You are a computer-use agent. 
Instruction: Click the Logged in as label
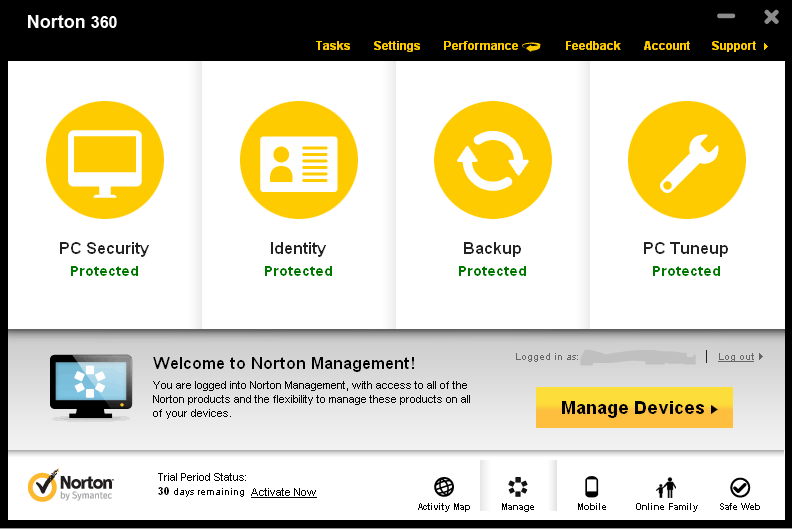point(547,357)
